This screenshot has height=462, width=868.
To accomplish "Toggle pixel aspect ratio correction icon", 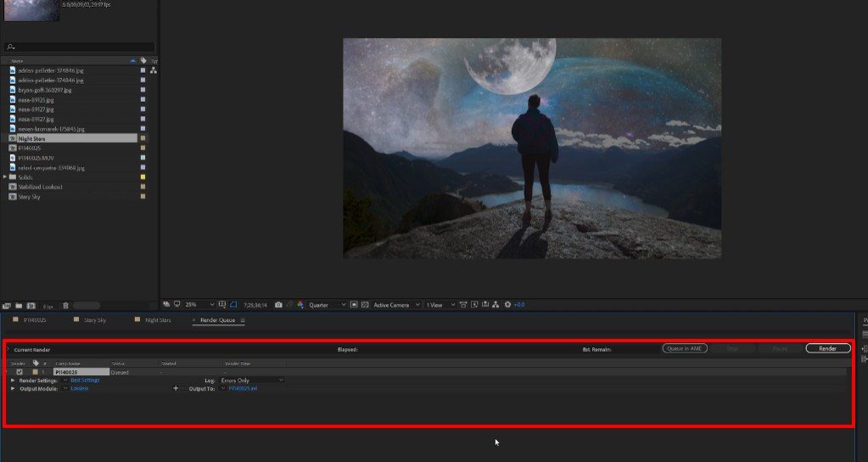I will coord(463,305).
